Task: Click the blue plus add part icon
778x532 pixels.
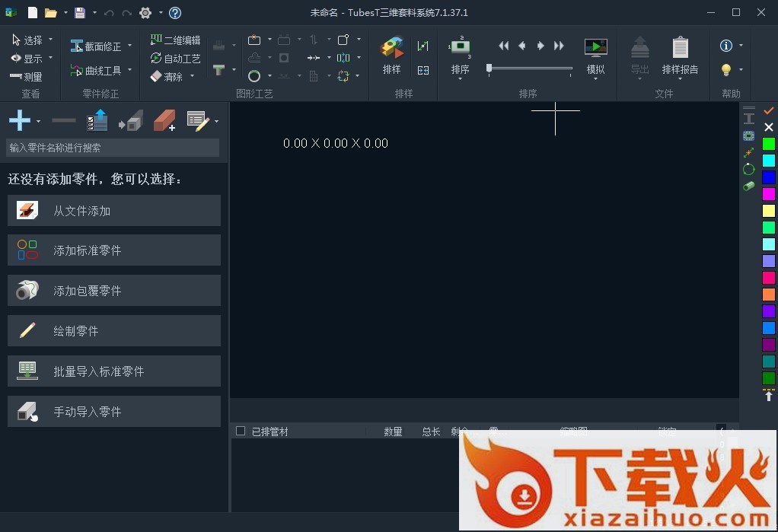Action: click(20, 120)
